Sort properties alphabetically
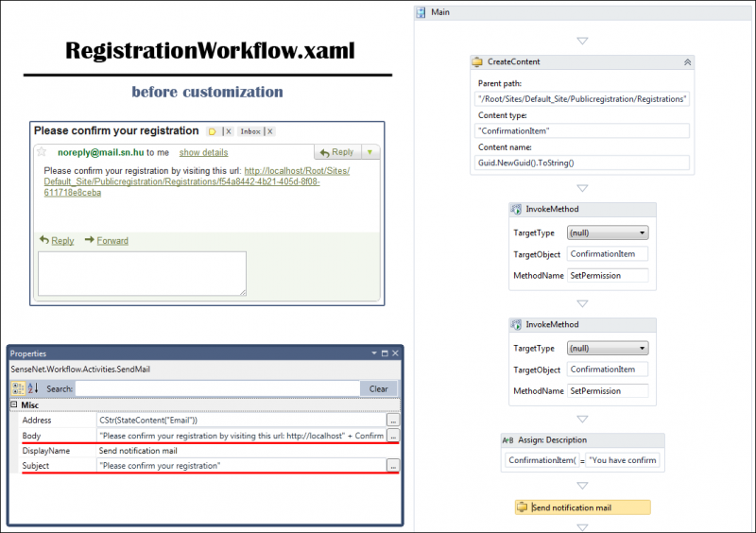The width and height of the screenshot is (756, 533). coord(33,388)
